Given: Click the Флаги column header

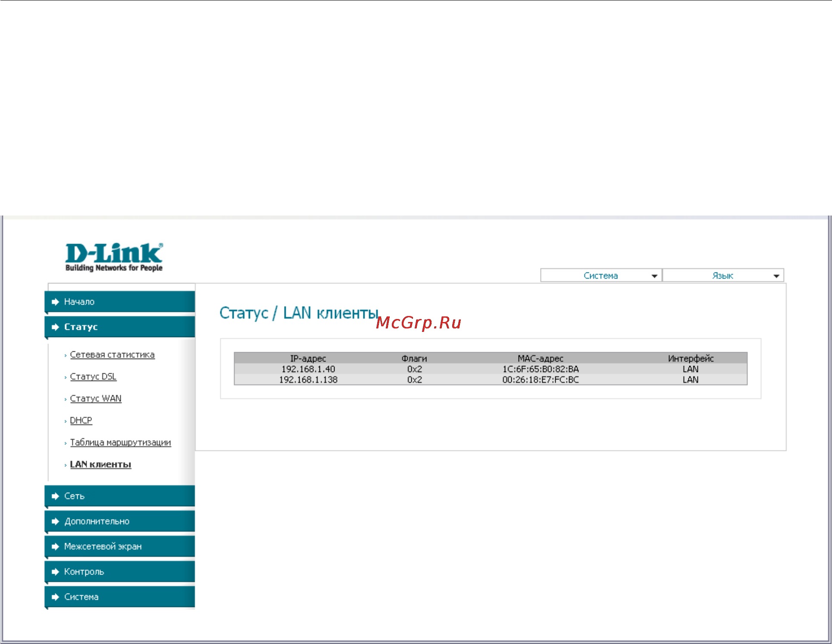Looking at the screenshot, I should (414, 359).
